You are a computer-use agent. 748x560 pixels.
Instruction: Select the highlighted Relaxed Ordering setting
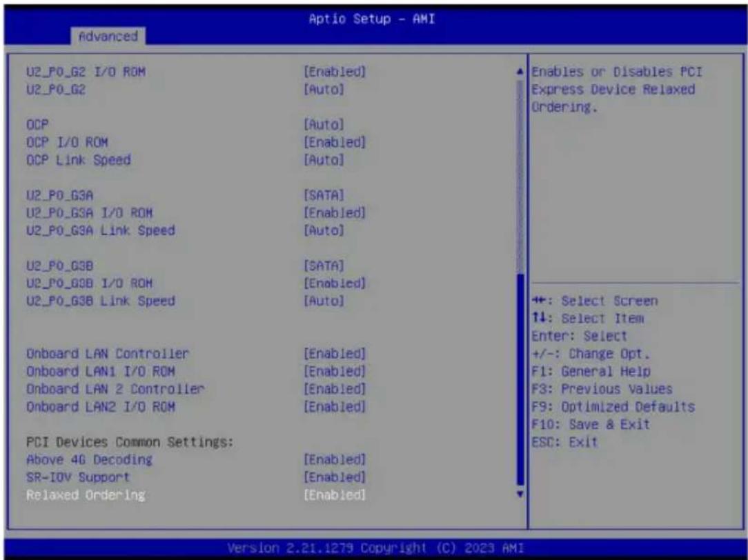(x=86, y=495)
